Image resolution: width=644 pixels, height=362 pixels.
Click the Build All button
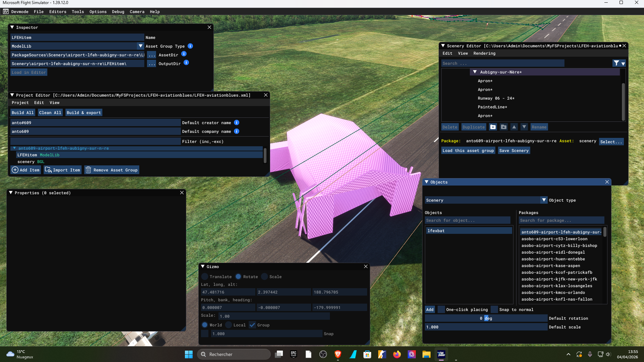pyautogui.click(x=23, y=113)
